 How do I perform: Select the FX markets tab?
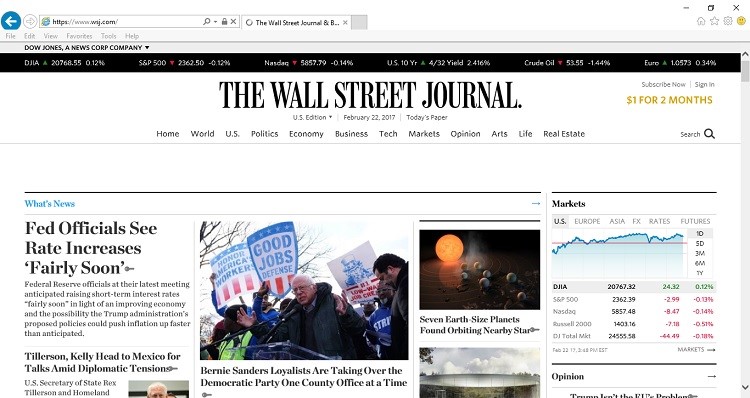tap(636, 221)
